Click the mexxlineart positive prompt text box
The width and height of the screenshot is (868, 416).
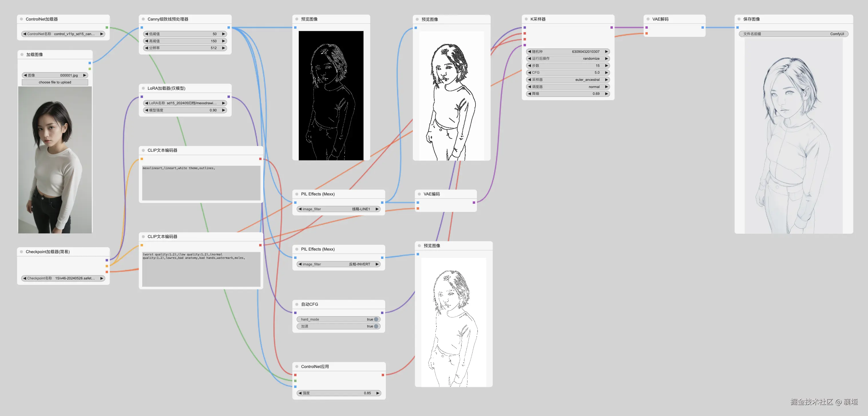click(201, 183)
